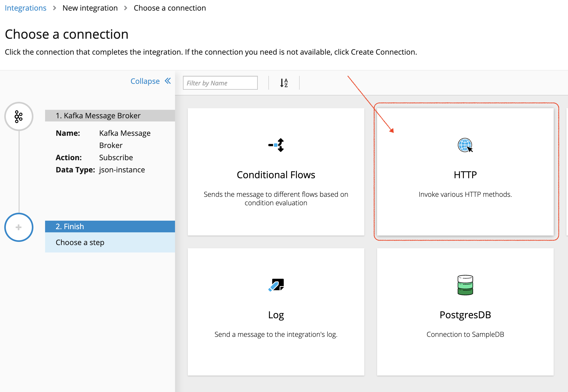Click 'Invoke various HTTP methods.' description

click(x=465, y=194)
